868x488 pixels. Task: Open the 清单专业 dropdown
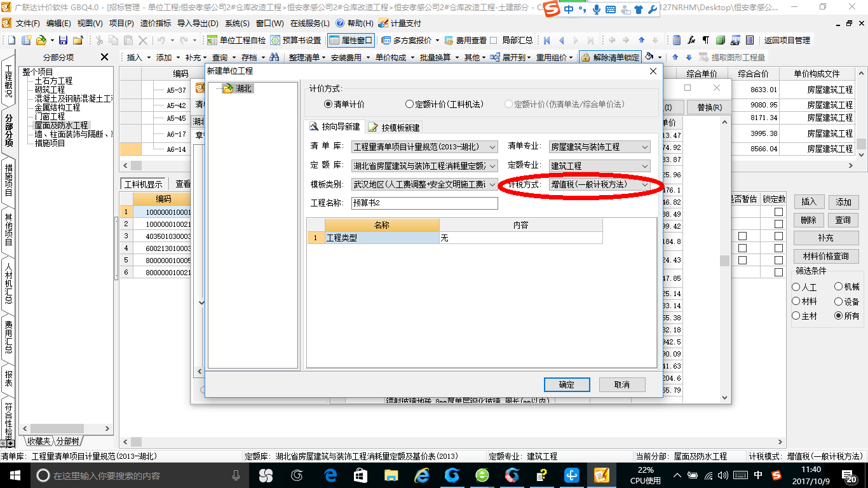click(600, 147)
